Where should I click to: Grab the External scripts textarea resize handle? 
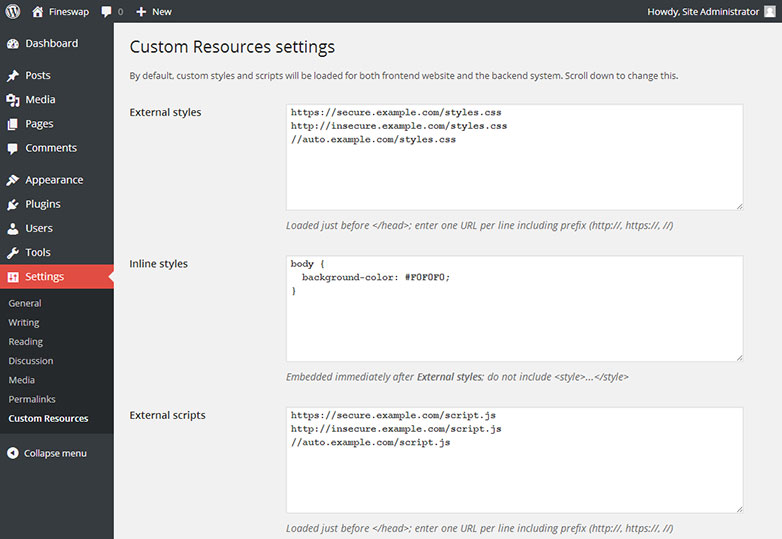point(739,509)
